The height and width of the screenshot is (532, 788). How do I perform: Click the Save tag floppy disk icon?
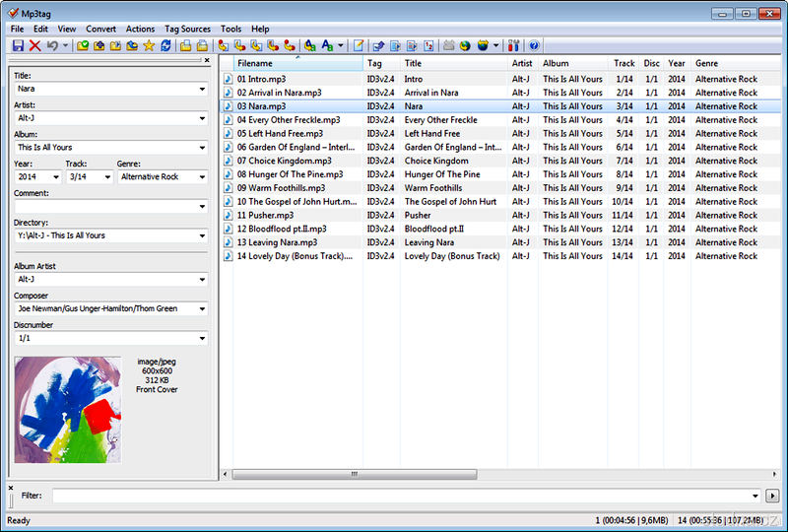[x=18, y=45]
